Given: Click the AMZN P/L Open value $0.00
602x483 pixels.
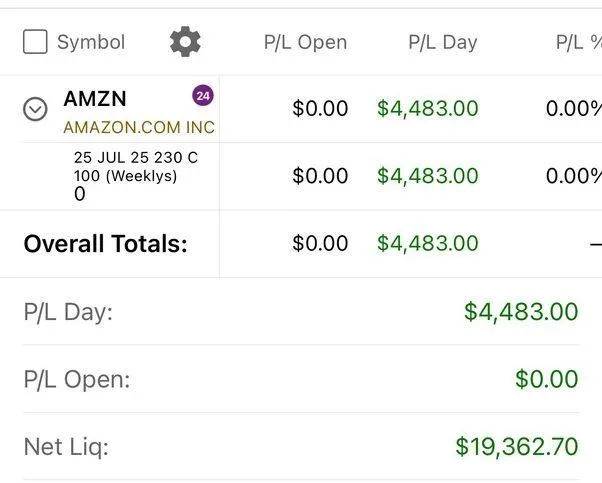Looking at the screenshot, I should (x=320, y=108).
